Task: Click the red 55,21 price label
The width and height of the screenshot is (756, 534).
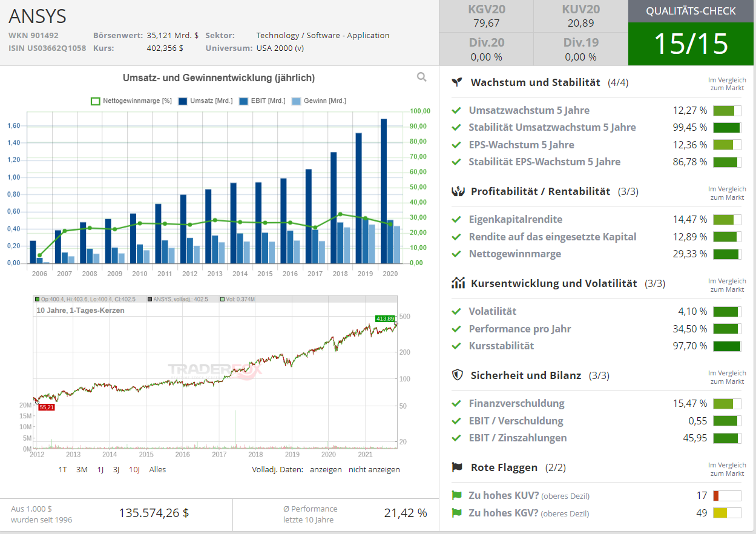Action: [47, 407]
